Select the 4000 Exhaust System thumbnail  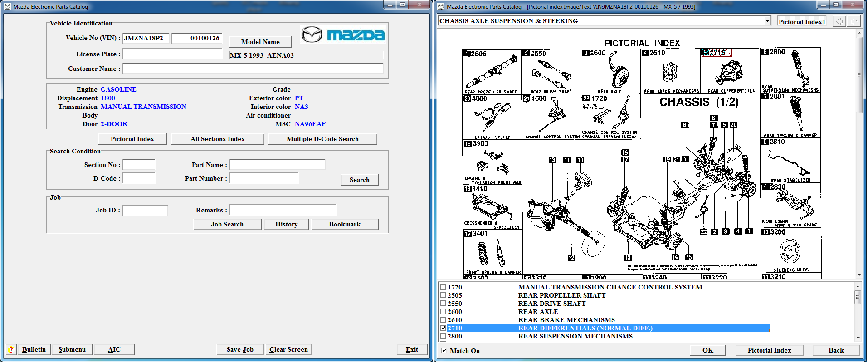click(492, 117)
